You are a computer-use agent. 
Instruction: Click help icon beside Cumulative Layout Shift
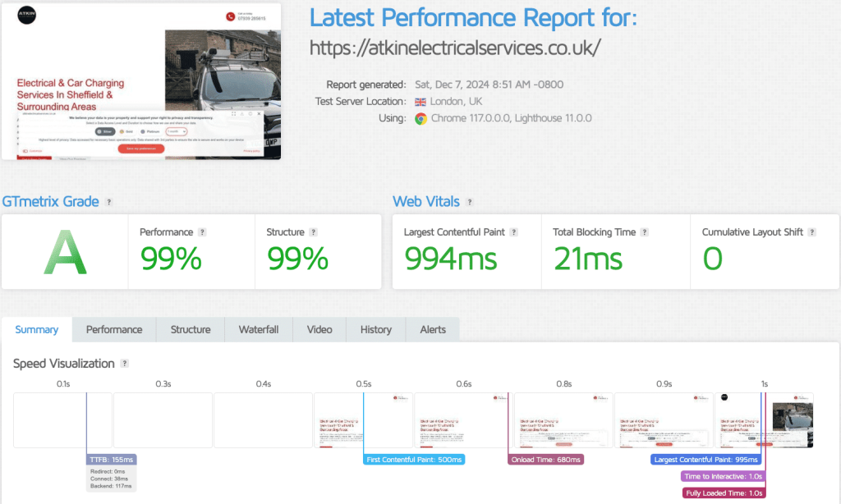point(812,232)
